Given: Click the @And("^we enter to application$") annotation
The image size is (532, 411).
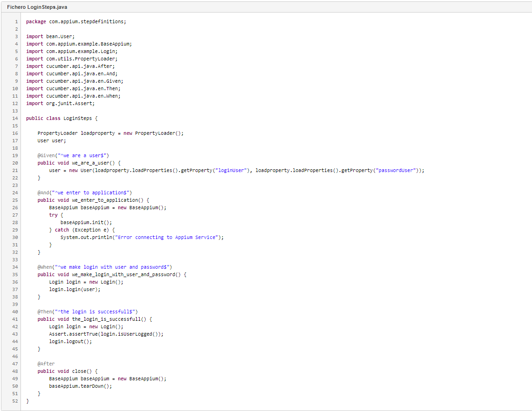Looking at the screenshot, I should click(x=85, y=193).
